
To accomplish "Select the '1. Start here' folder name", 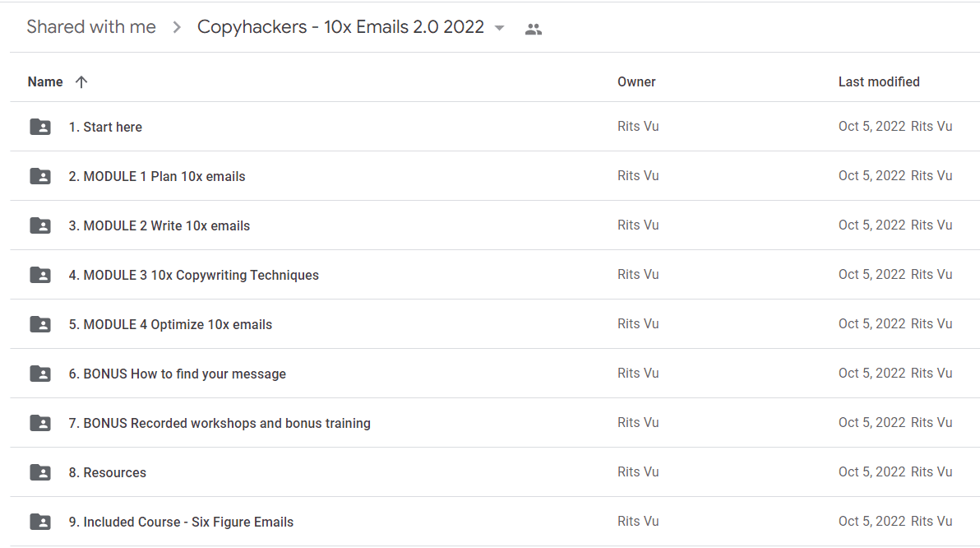I will coord(105,127).
